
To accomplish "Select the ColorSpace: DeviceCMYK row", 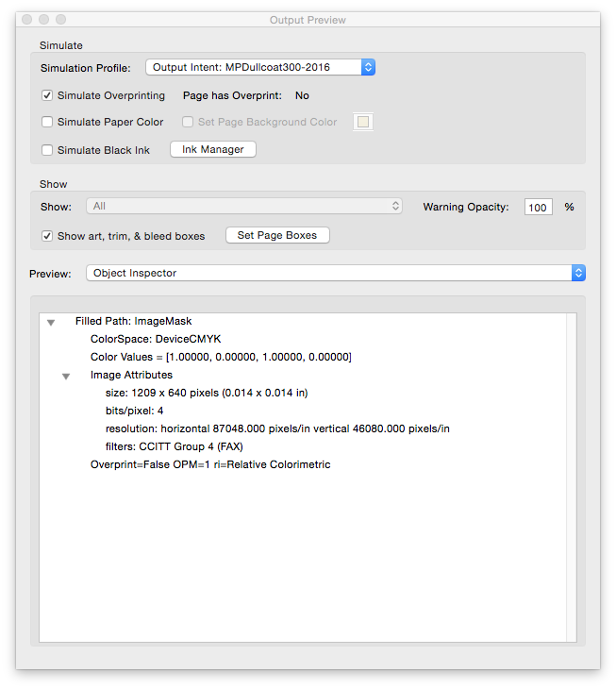I will (x=156, y=339).
